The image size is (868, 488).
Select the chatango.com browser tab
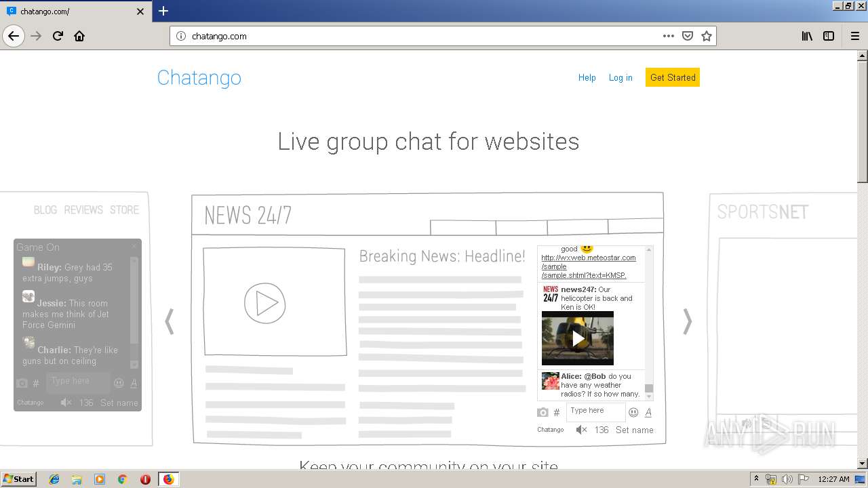point(76,12)
